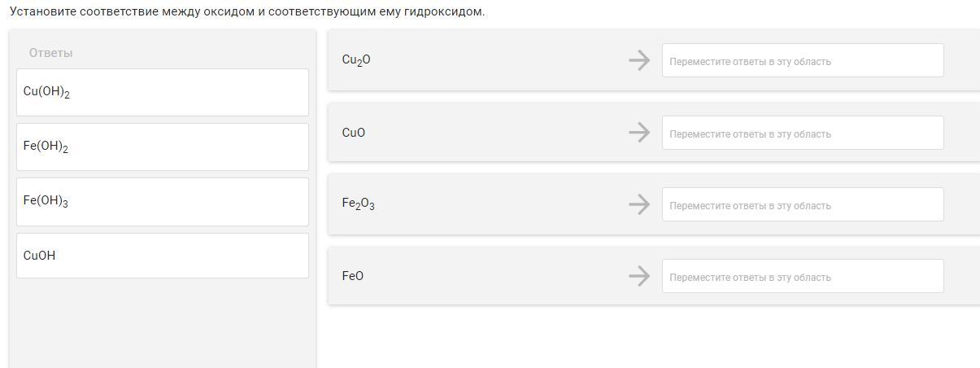Click the arrow icon beside FeO
The height and width of the screenshot is (368, 980).
639,276
